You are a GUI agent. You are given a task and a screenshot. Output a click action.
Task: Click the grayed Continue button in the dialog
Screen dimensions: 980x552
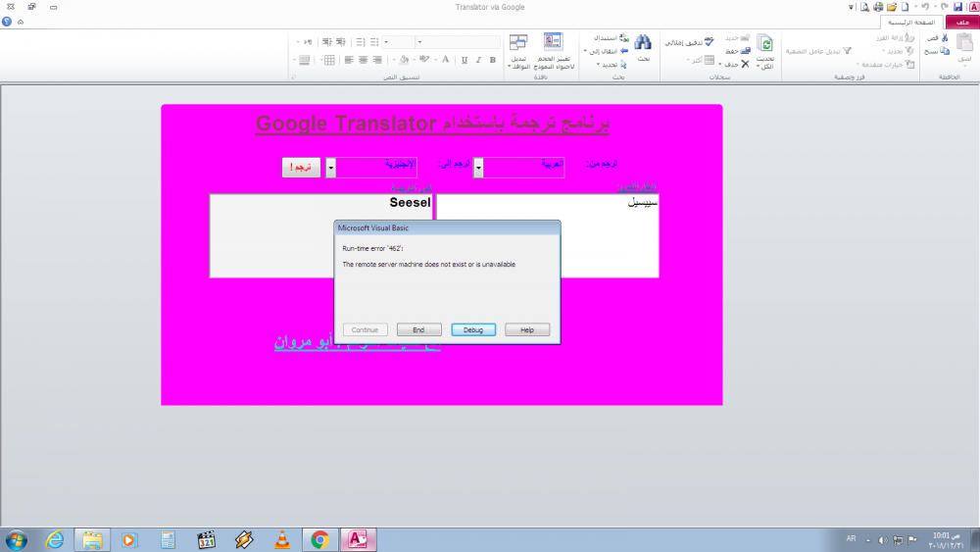click(x=365, y=329)
